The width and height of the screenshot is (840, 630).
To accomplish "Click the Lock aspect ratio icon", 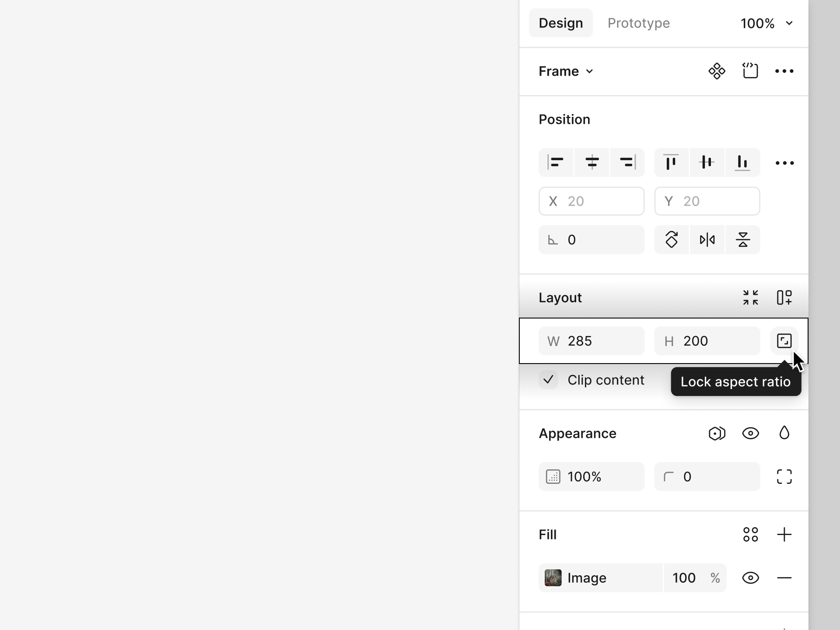I will tap(784, 340).
